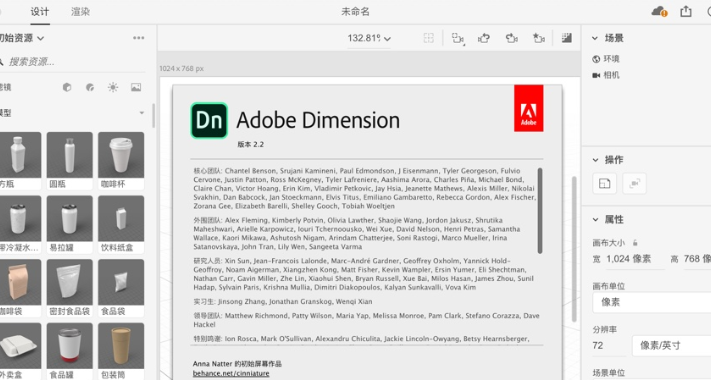Toggle the render preview icon

566,38
